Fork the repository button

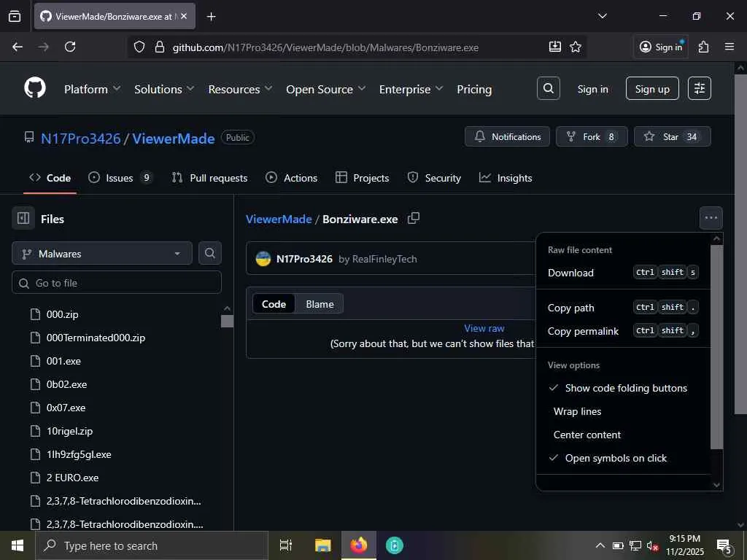click(592, 136)
